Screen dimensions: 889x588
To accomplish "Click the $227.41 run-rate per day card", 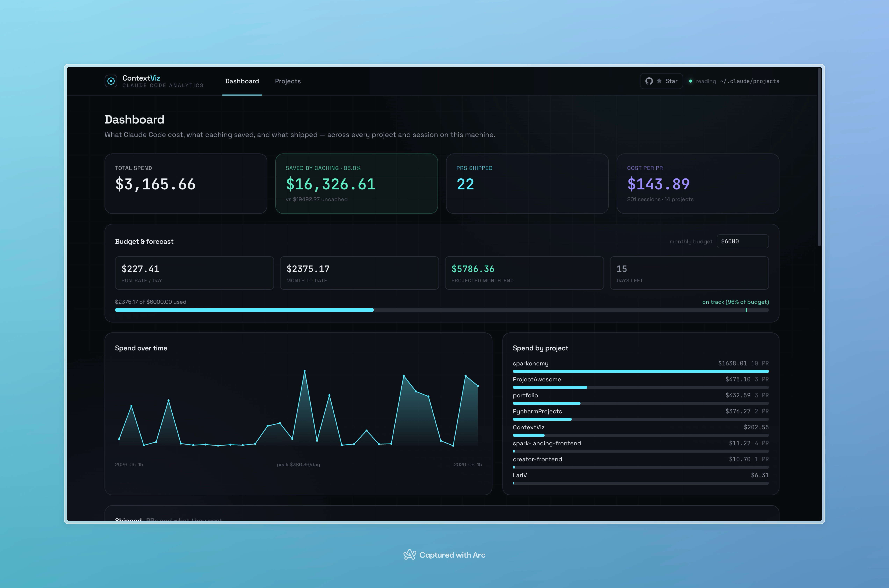I will (194, 273).
